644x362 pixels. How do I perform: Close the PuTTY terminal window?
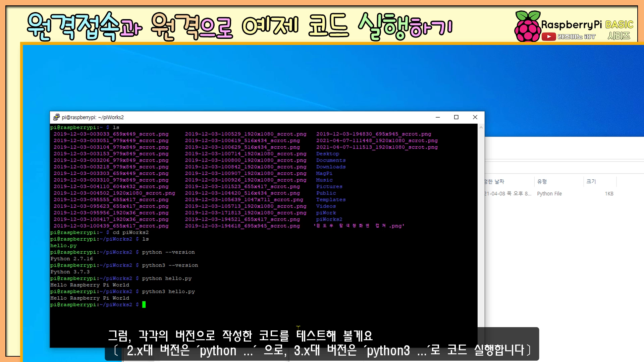(x=475, y=117)
